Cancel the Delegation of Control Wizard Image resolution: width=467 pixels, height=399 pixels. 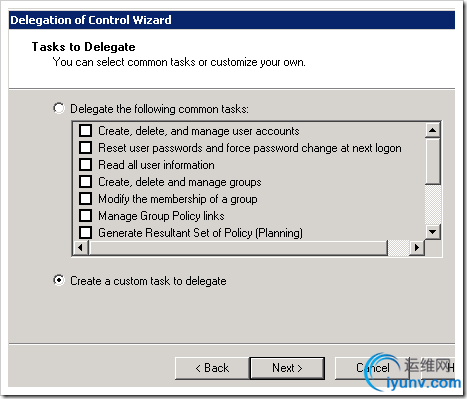(372, 368)
